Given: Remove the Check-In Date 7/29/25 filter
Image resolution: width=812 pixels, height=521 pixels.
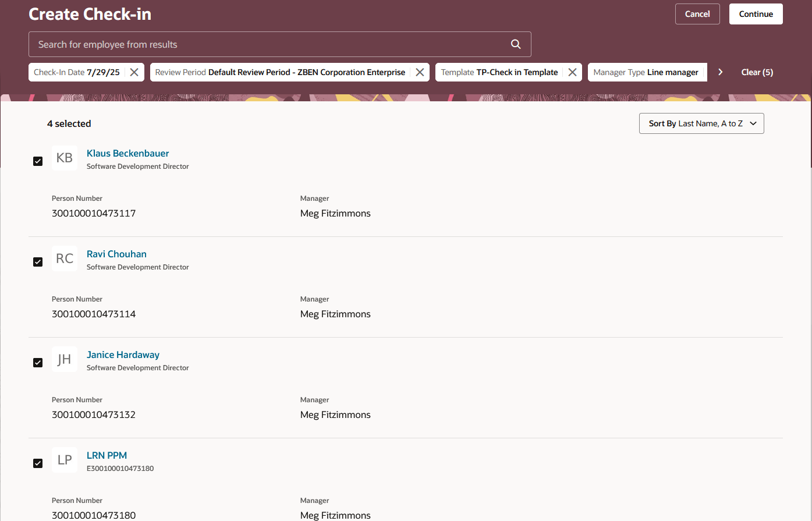Looking at the screenshot, I should 134,72.
